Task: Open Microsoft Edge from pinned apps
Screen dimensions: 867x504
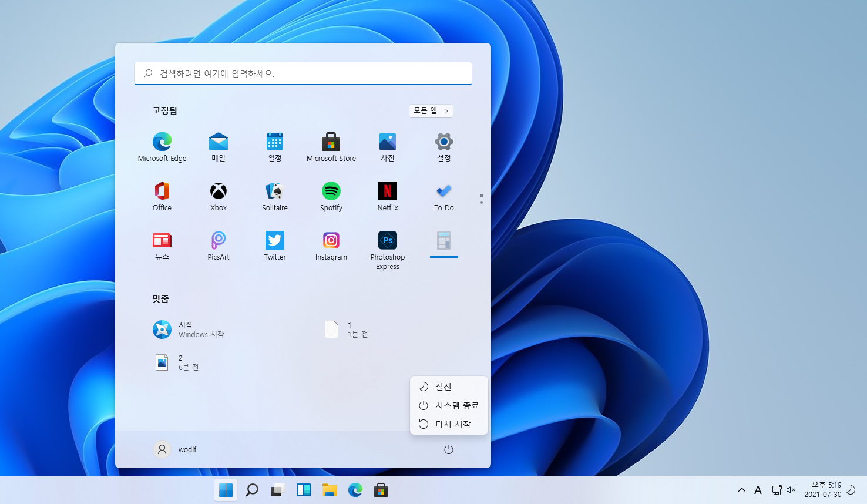Action: [162, 147]
